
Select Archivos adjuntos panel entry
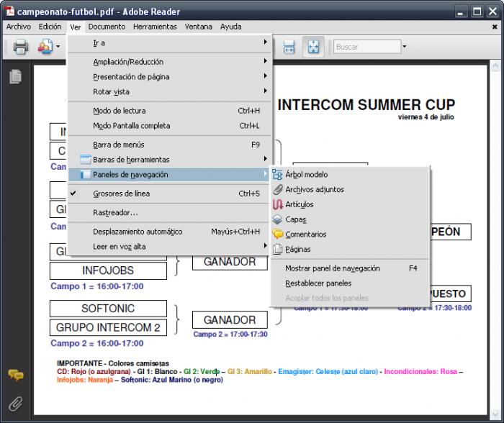350,189
